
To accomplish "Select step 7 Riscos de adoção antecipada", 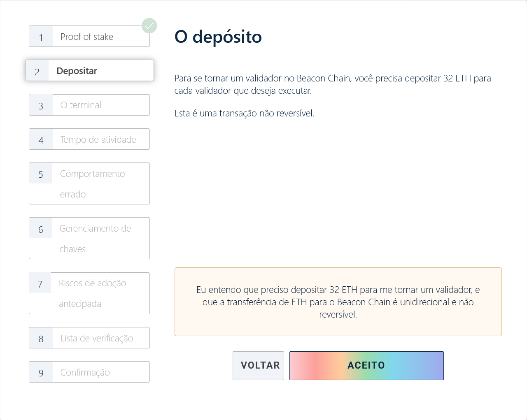I will pos(89,293).
